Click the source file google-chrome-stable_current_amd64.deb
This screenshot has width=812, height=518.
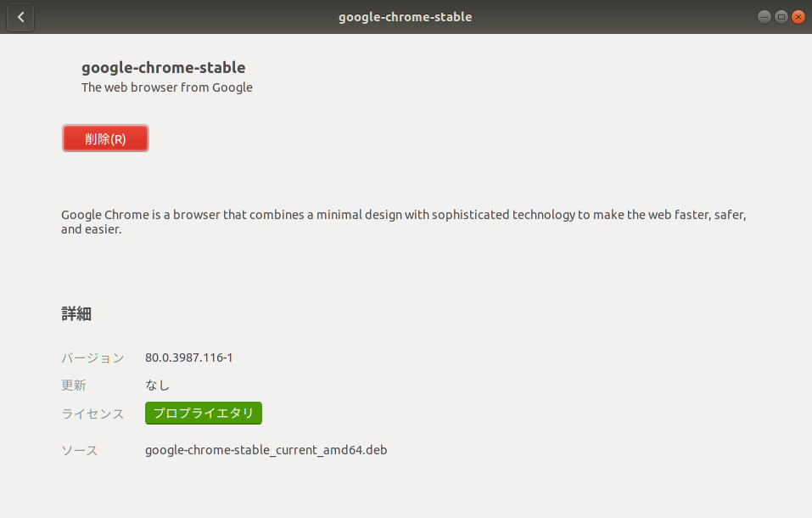[x=266, y=450]
